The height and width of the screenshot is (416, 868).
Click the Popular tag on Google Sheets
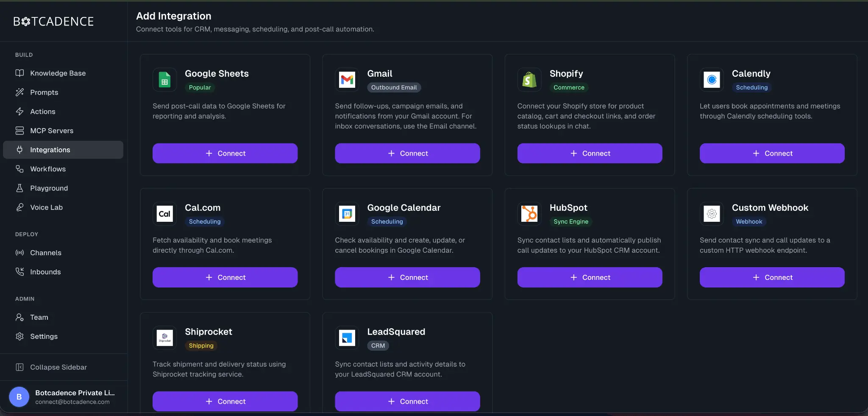(200, 87)
